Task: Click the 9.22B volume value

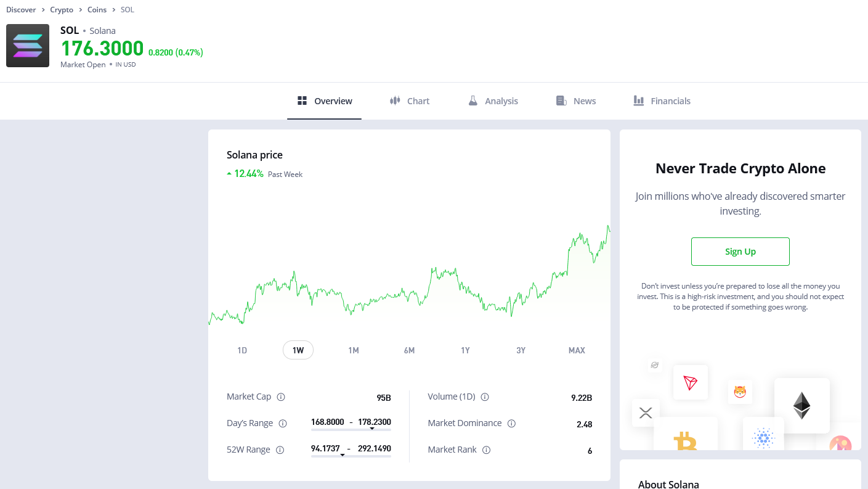Action: pyautogui.click(x=582, y=398)
